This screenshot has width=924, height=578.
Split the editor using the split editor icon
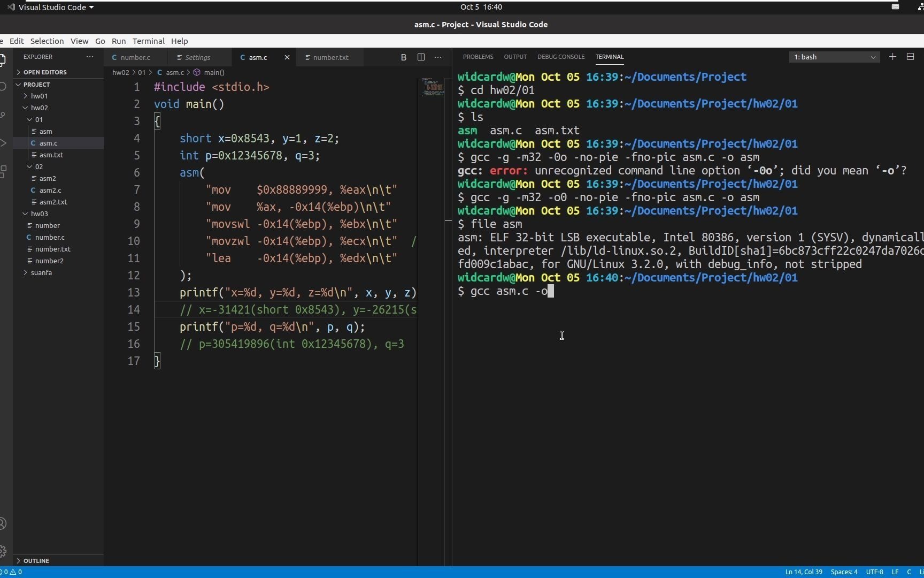tap(421, 57)
